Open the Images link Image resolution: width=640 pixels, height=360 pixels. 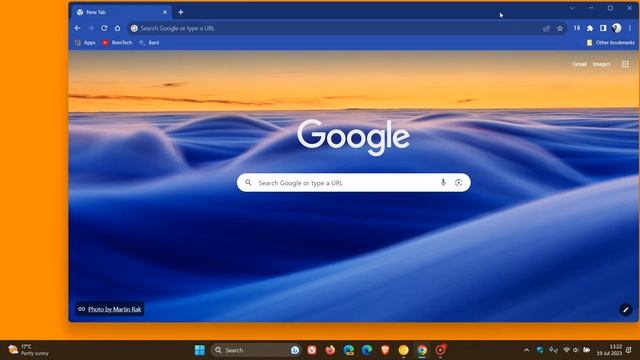(601, 64)
